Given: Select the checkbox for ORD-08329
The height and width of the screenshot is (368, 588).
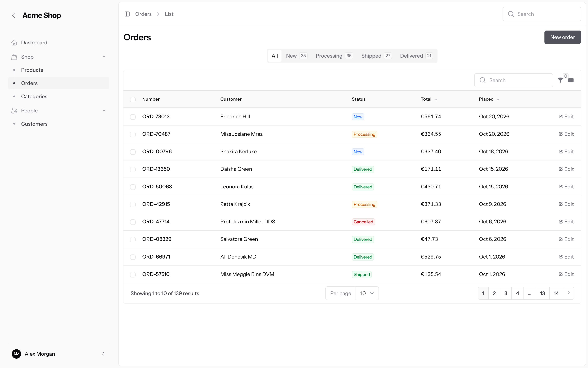Looking at the screenshot, I should [133, 240].
